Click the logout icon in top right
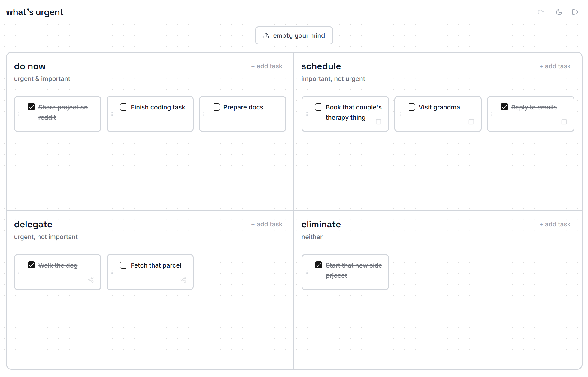Image resolution: width=588 pixels, height=377 pixels. pyautogui.click(x=576, y=12)
